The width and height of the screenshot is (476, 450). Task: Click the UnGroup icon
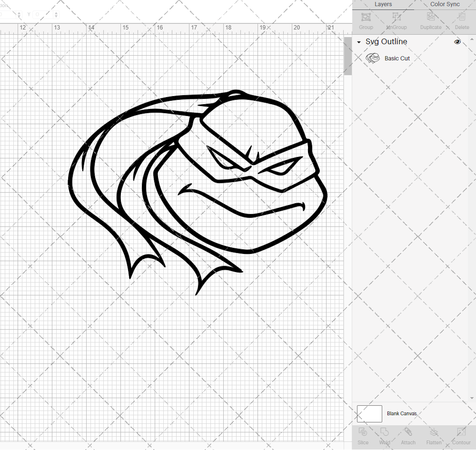click(x=396, y=20)
